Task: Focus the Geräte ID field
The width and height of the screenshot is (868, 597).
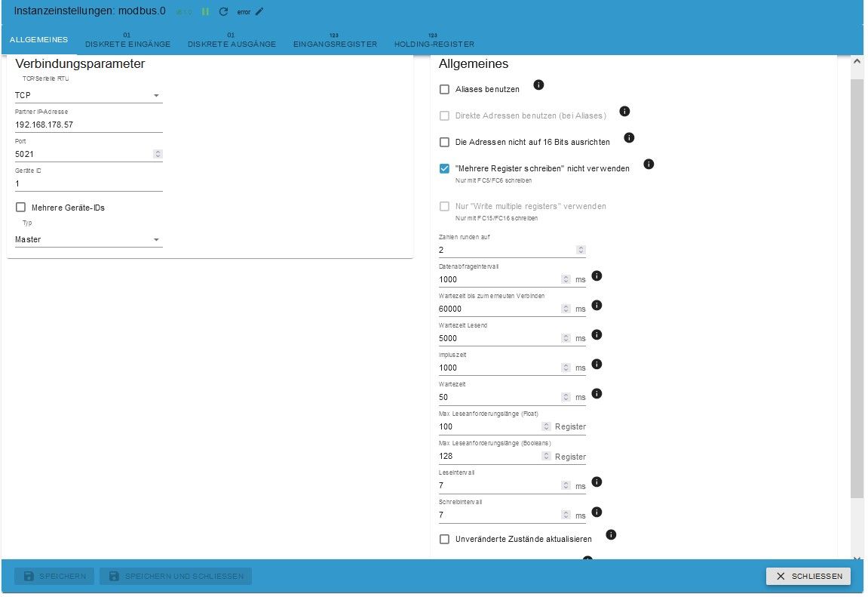Action: 88,183
